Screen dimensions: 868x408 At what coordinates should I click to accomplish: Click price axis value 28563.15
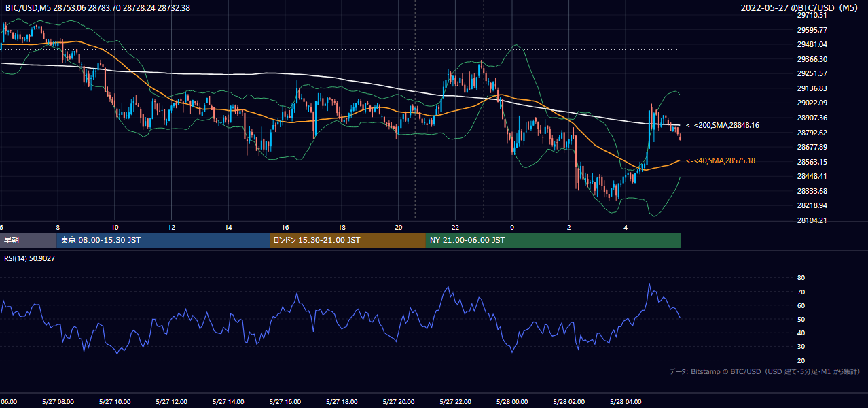[x=812, y=162]
